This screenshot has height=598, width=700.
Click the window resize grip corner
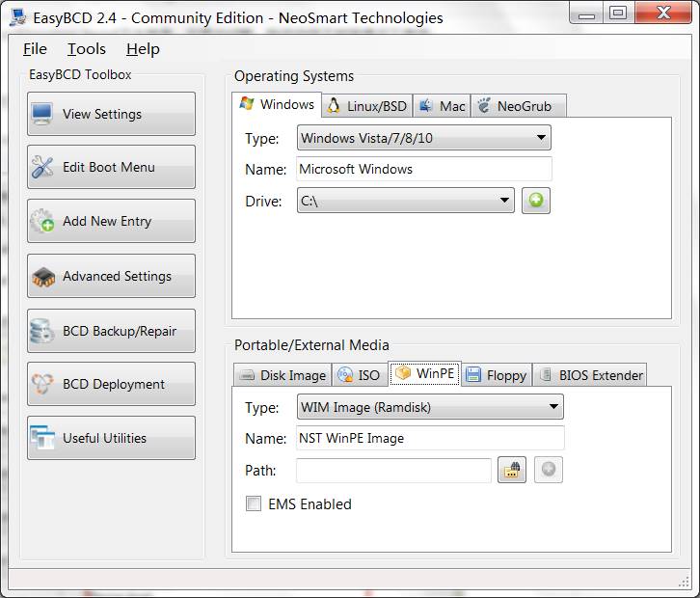click(684, 582)
